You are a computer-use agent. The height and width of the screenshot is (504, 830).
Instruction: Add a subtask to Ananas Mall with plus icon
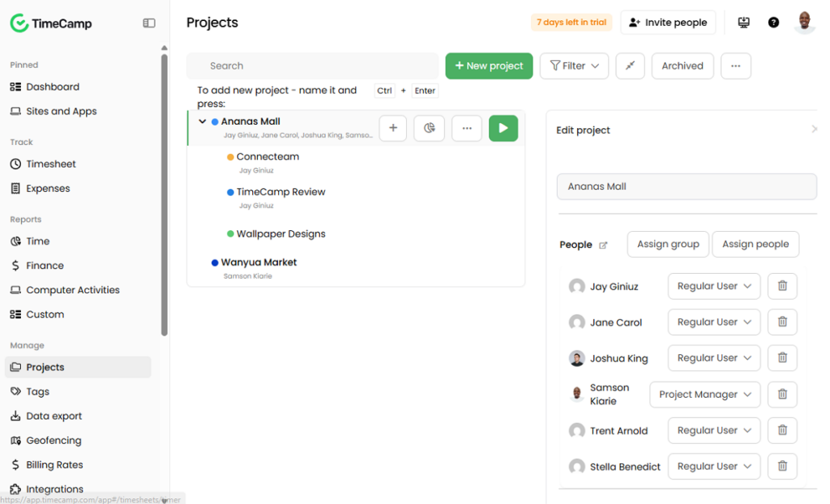coord(393,128)
